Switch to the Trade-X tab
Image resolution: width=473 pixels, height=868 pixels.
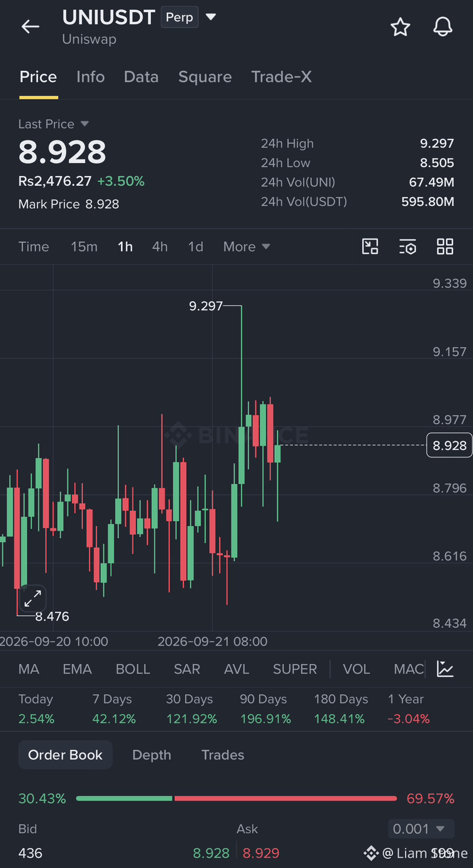[x=282, y=77]
